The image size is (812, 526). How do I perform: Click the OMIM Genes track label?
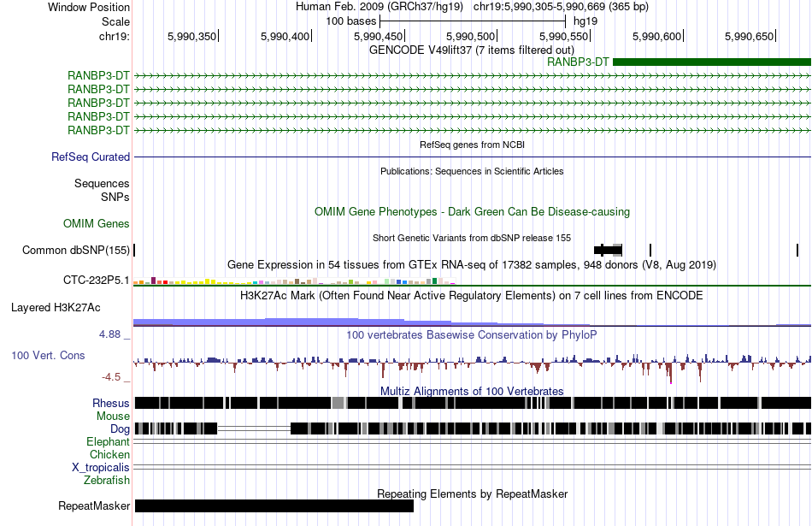97,224
